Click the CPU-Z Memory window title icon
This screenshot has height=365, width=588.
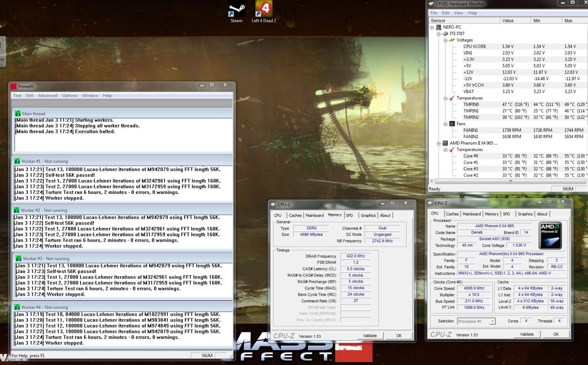point(273,205)
